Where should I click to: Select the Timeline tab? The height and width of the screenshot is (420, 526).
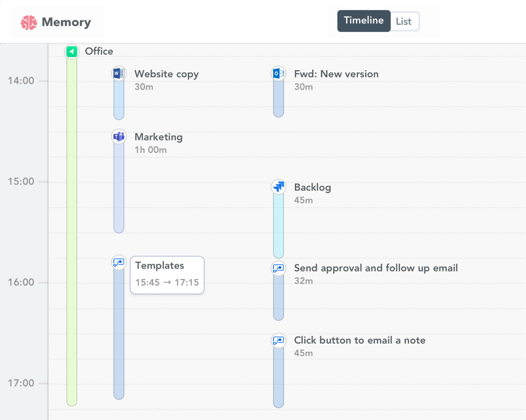coord(363,20)
